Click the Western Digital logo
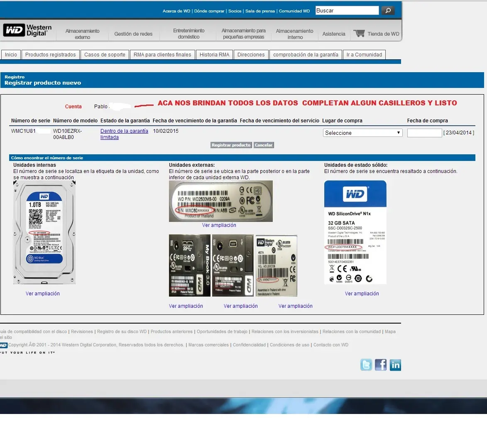Viewport: 487px width, 448px height. click(x=27, y=30)
